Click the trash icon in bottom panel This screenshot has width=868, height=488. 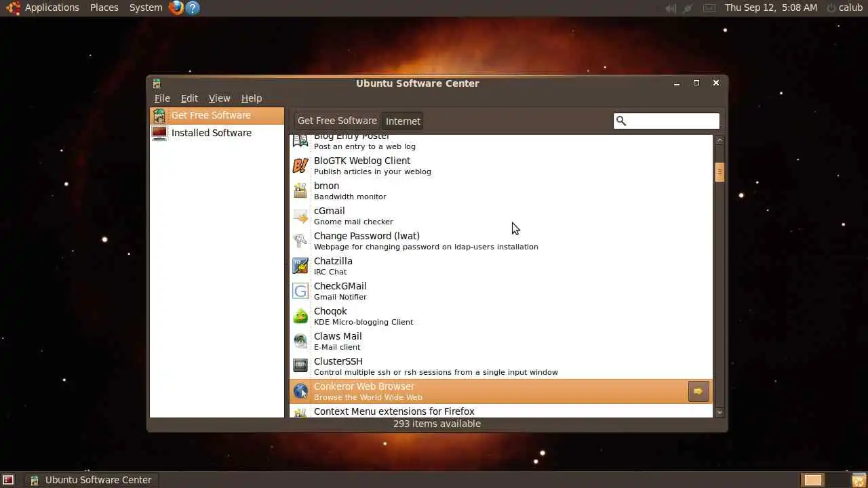(x=859, y=480)
